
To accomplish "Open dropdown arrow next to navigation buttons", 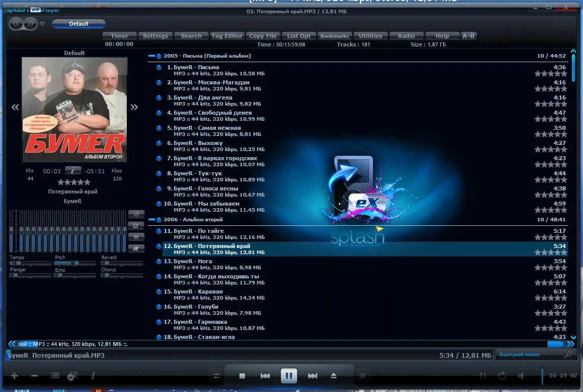I will pyautogui.click(x=42, y=24).
